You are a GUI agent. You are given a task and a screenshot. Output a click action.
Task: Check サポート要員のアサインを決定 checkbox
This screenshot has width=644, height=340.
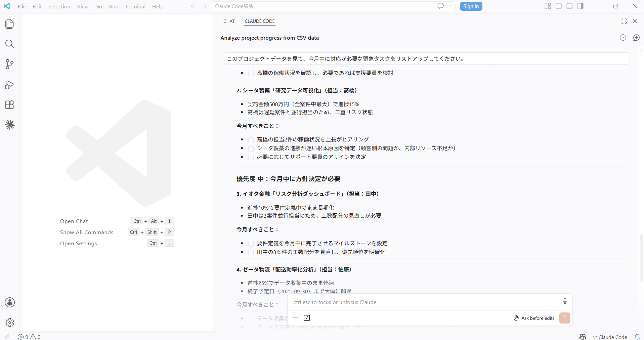pos(251,157)
